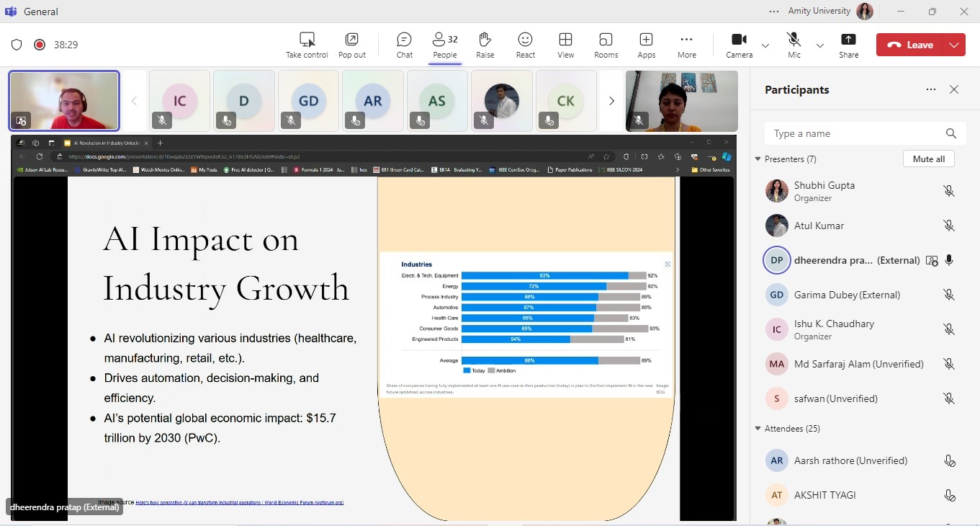
Task: Open the Amity University profile avatar
Action: 865,12
